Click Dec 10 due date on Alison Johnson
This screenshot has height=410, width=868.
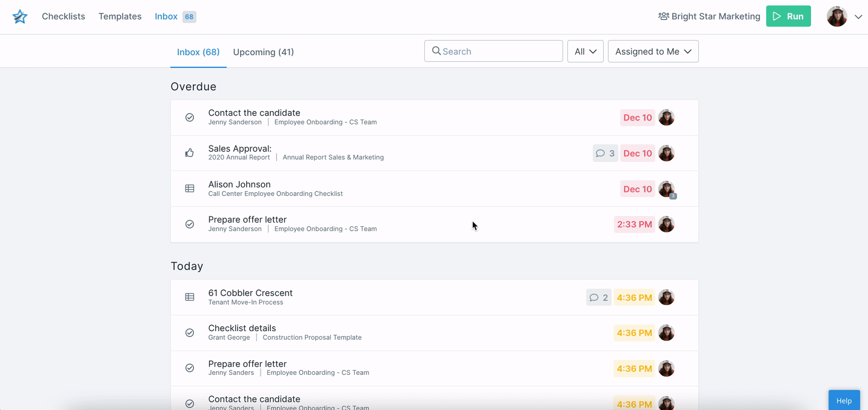point(638,189)
